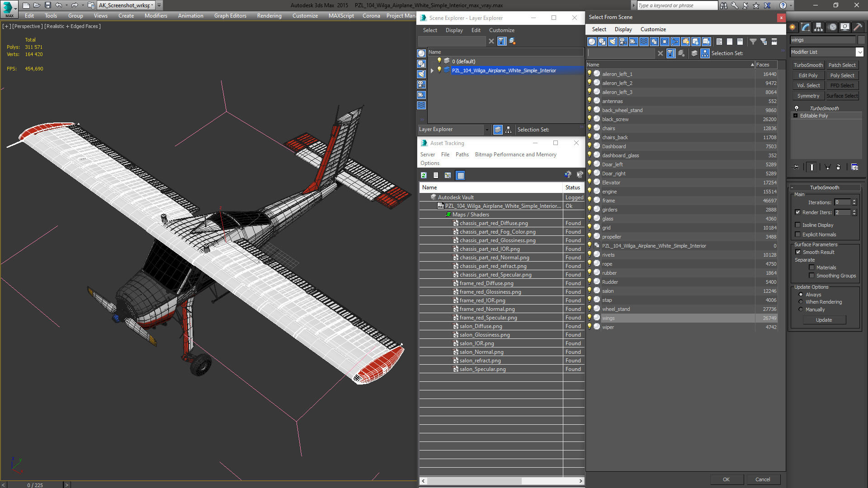Image resolution: width=868 pixels, height=488 pixels.
Task: Uncheck the Render Iters checkbox
Action: click(x=798, y=212)
